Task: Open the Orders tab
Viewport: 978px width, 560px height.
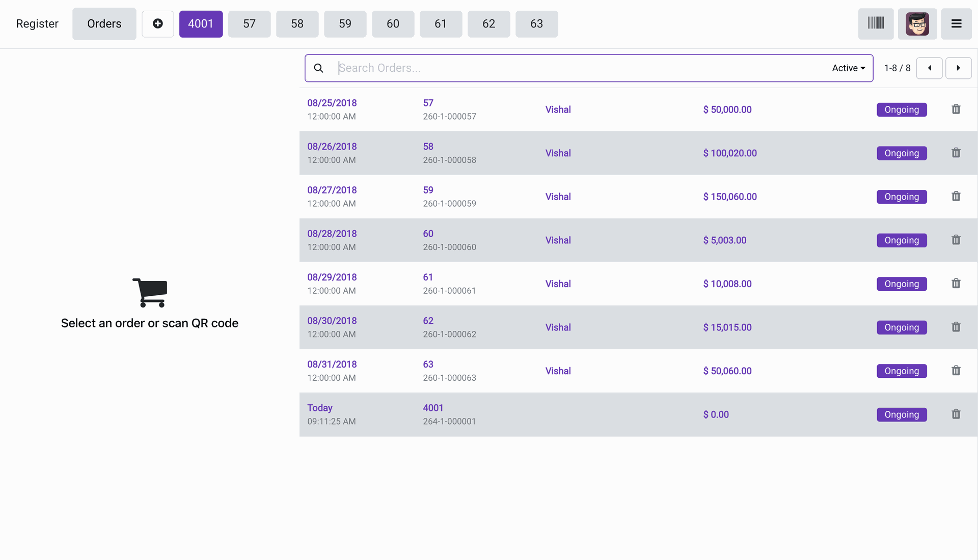Action: 104,24
